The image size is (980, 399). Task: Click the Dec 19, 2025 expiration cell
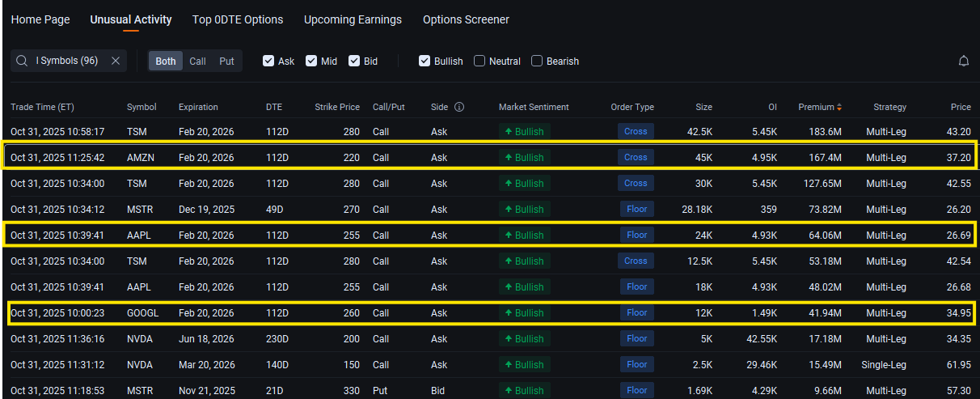[207, 210]
